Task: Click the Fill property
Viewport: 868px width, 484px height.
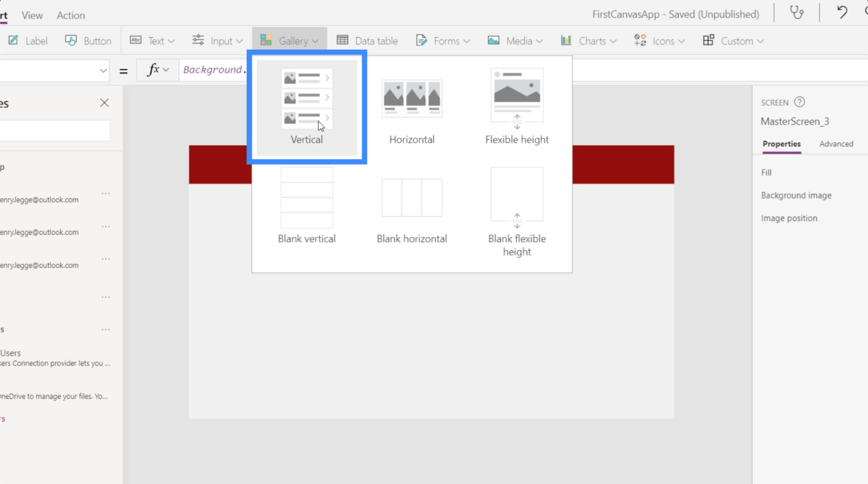Action: 766,173
